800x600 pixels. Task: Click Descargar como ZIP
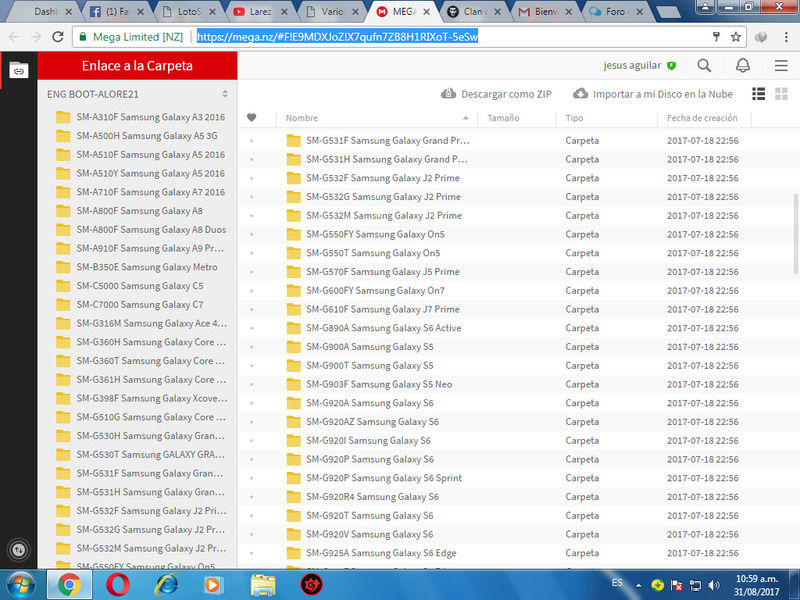click(496, 94)
